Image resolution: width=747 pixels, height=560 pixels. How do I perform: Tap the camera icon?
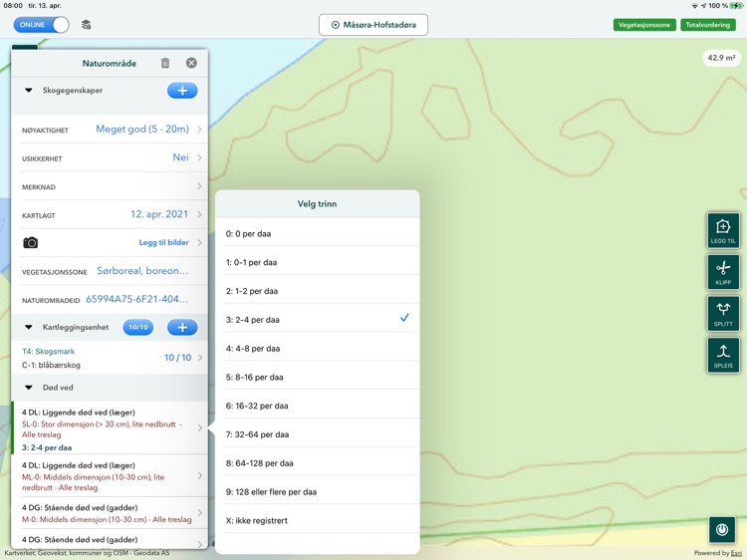(31, 242)
